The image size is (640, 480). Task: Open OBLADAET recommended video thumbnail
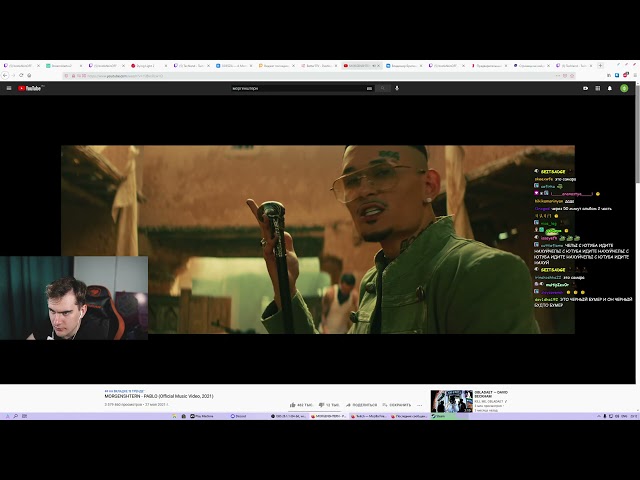(451, 401)
